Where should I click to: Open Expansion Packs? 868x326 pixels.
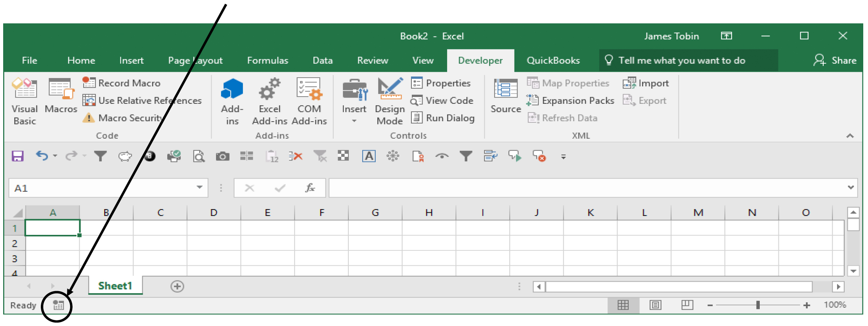570,100
